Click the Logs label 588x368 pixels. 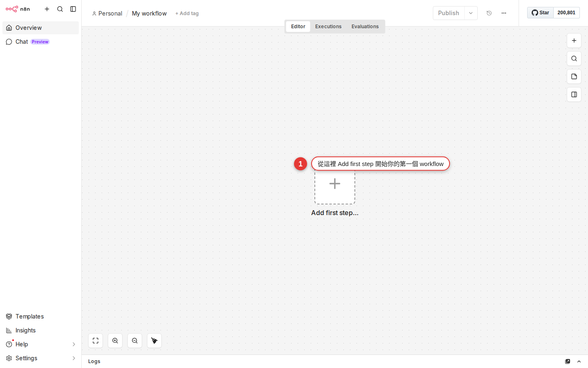pyautogui.click(x=94, y=361)
